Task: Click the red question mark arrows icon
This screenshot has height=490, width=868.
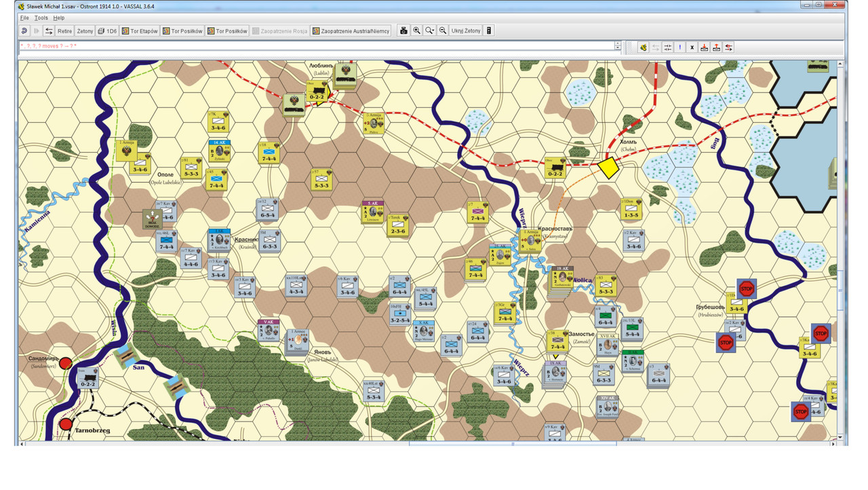Action: tap(728, 48)
